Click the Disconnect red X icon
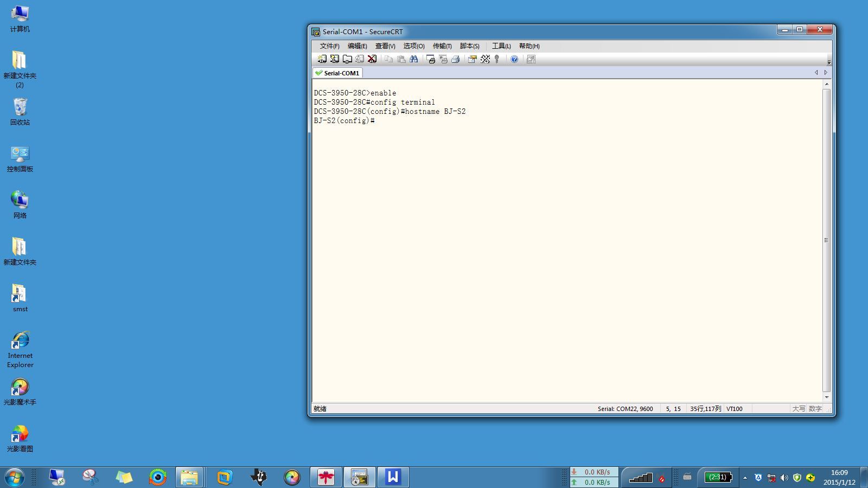The image size is (868, 488). 372,59
